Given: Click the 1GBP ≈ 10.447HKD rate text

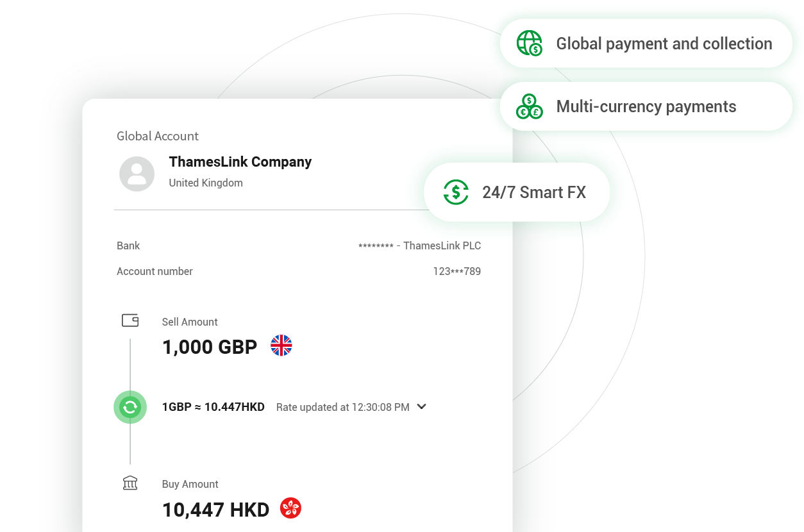Looking at the screenshot, I should (x=214, y=407).
